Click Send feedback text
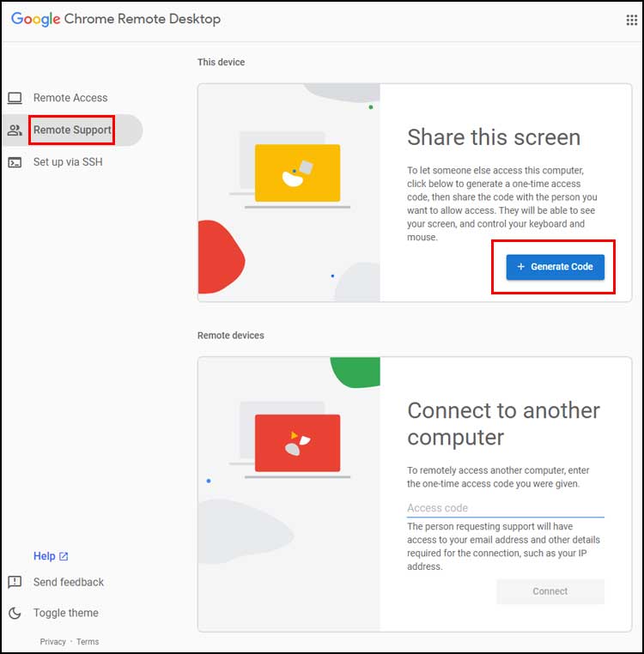This screenshot has width=644, height=654. 69,582
